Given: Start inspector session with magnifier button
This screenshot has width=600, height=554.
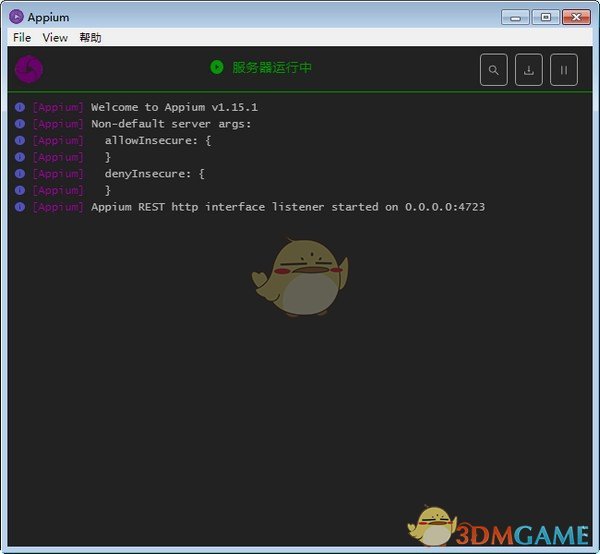Looking at the screenshot, I should click(x=494, y=70).
